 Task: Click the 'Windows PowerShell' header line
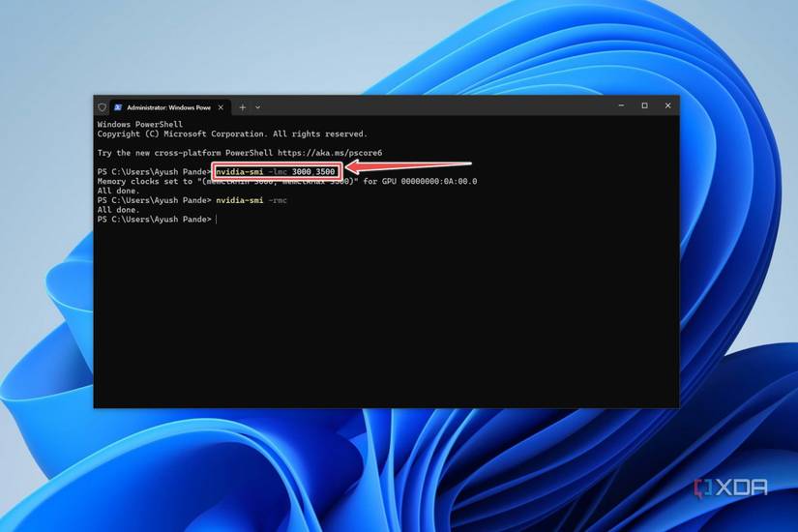(140, 124)
